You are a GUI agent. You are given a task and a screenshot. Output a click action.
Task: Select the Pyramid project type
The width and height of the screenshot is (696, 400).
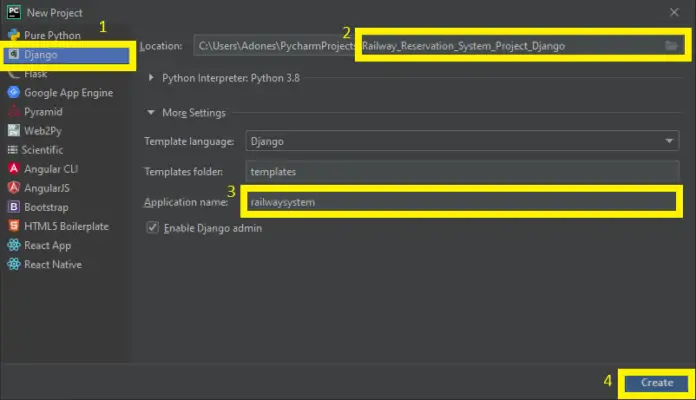pos(44,111)
